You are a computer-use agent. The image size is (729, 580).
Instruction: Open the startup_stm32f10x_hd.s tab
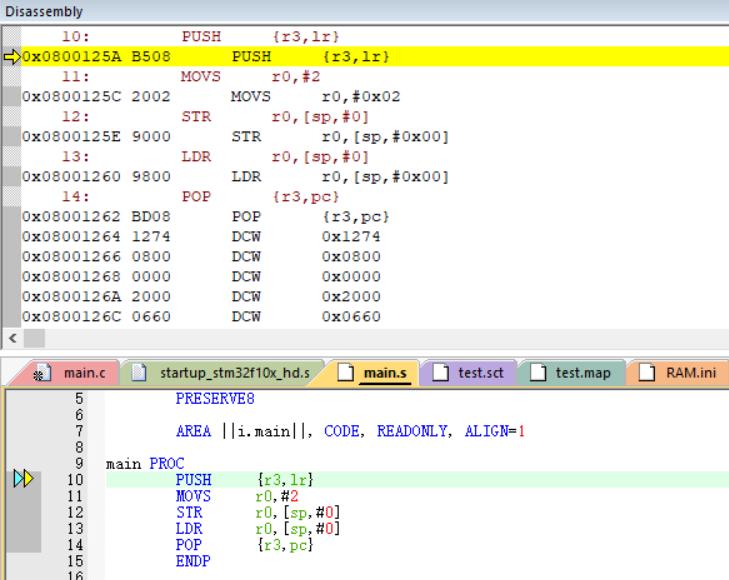(x=234, y=373)
